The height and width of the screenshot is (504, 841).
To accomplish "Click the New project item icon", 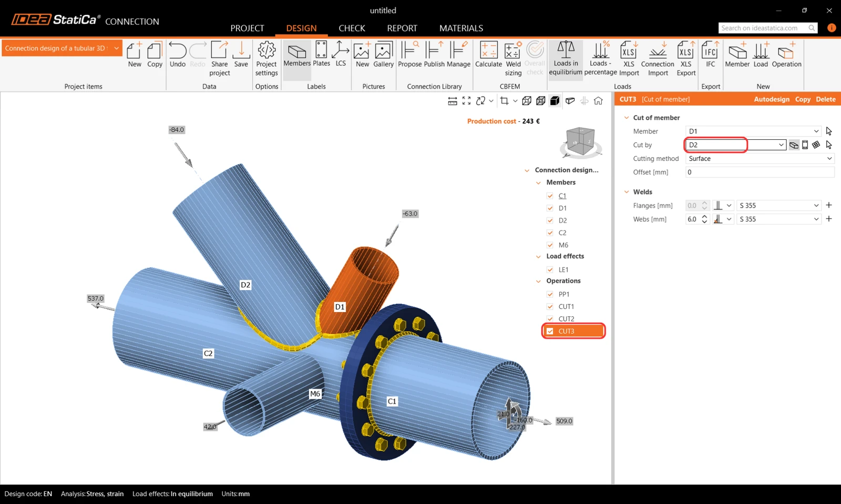I will 135,55.
